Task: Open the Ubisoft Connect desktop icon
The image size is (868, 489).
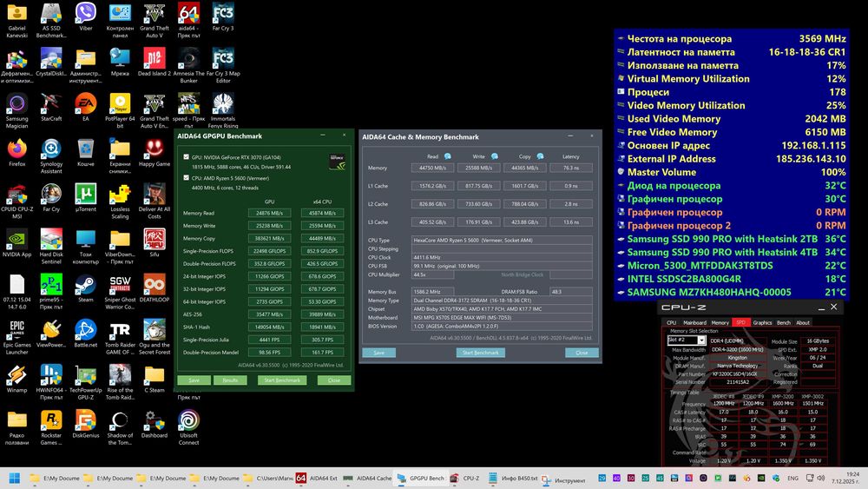Action: [x=188, y=428]
